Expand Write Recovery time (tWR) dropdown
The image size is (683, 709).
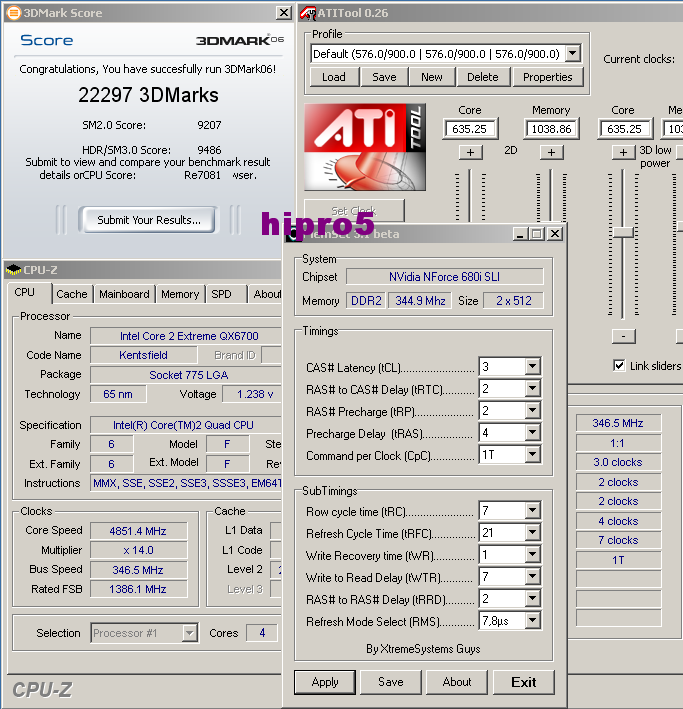pos(532,555)
